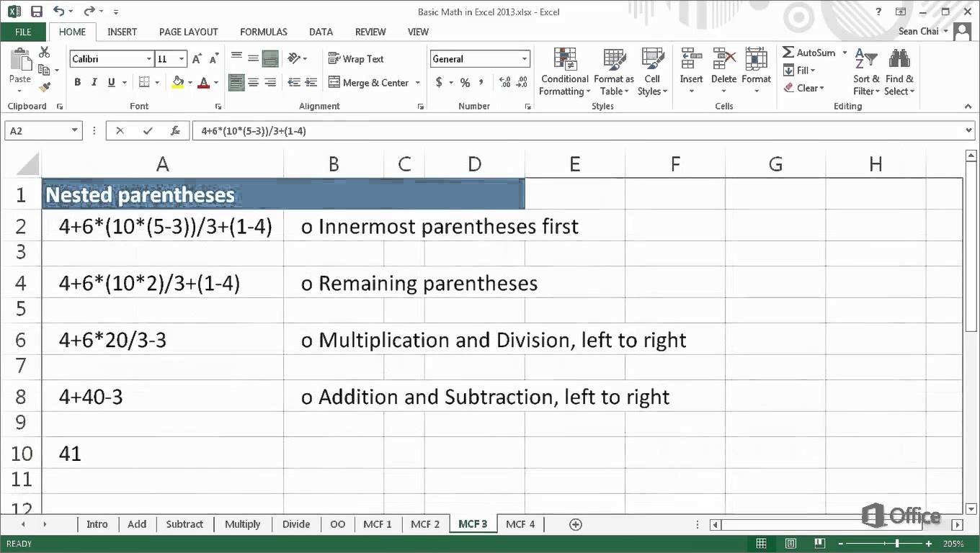Toggle Wrap Text on the cell
This screenshot has width=980, height=553.
356,59
